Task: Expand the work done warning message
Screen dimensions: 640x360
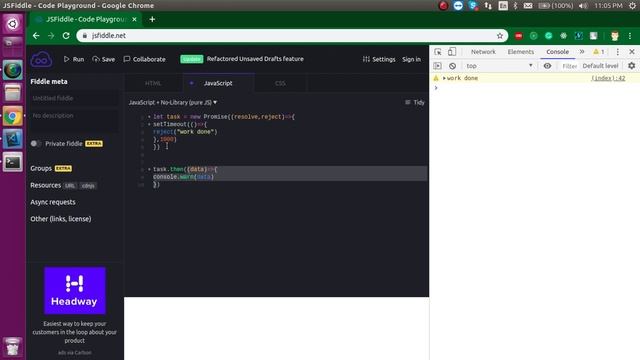Action: point(444,78)
